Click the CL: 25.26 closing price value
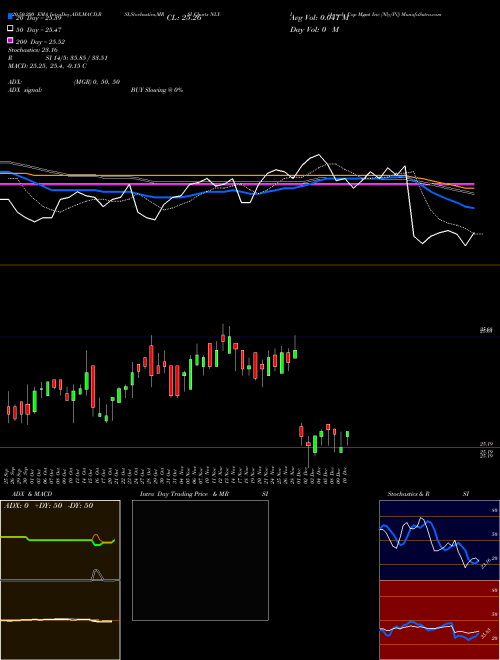The height and width of the screenshot is (660, 500). point(184,18)
